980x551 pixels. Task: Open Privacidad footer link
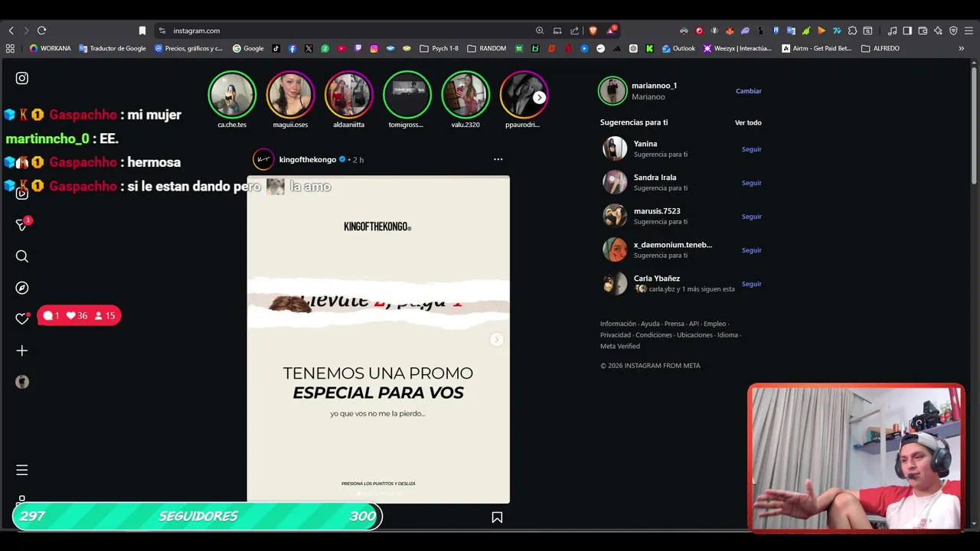point(616,335)
